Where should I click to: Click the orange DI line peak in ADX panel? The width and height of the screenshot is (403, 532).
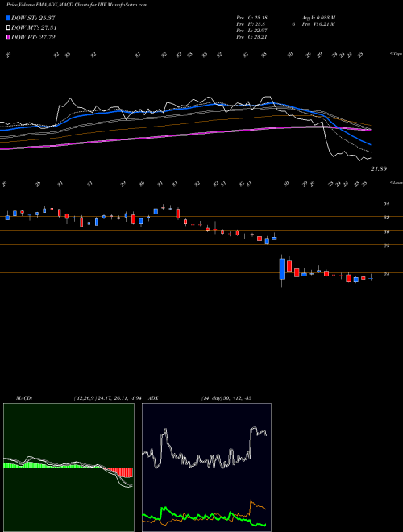(251, 501)
